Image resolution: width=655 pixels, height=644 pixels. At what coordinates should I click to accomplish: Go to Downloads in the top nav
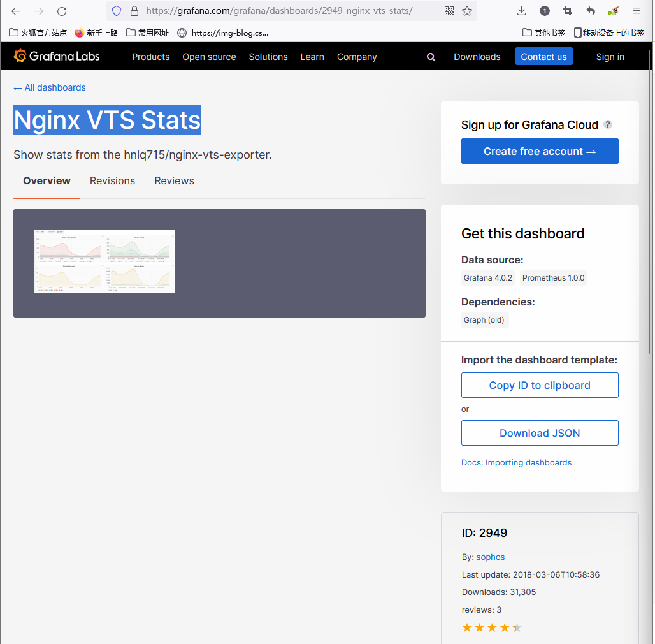(x=477, y=57)
